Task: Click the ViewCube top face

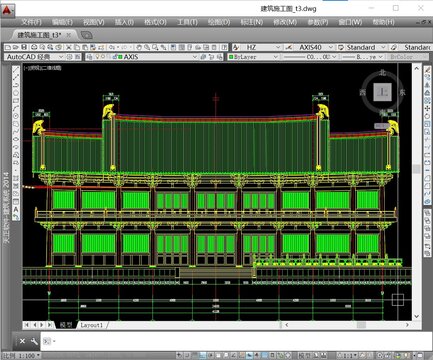Action: click(x=382, y=91)
